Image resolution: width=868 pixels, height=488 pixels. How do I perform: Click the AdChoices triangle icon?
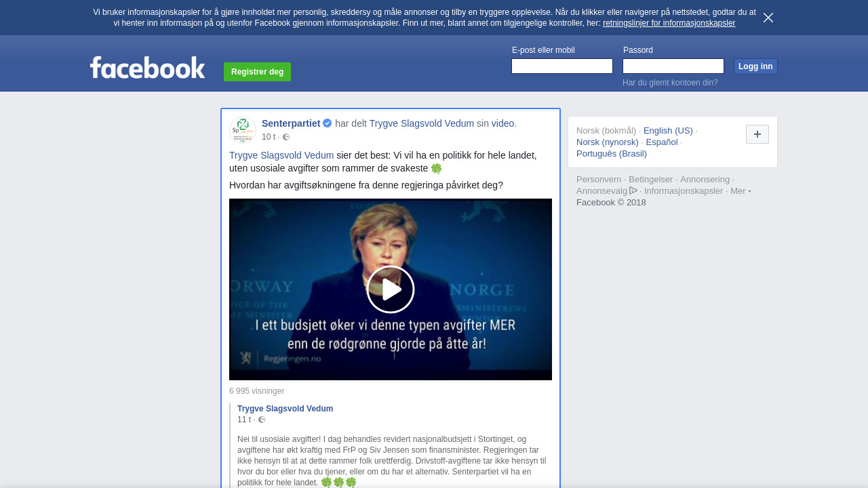click(633, 190)
